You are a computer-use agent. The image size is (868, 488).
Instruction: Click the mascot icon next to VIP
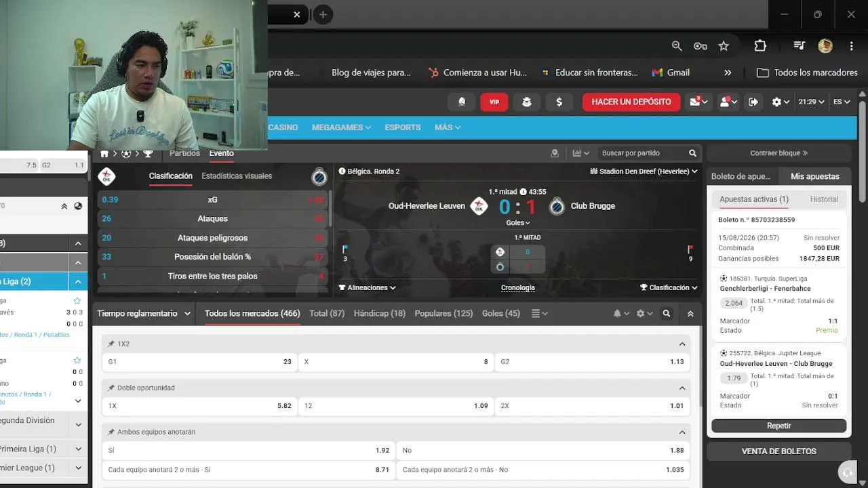[526, 102]
